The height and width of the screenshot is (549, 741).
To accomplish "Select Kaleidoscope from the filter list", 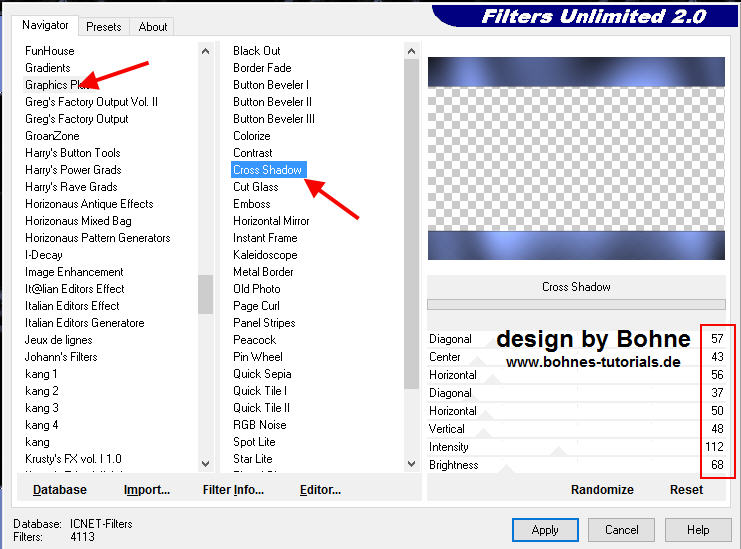I will point(265,255).
